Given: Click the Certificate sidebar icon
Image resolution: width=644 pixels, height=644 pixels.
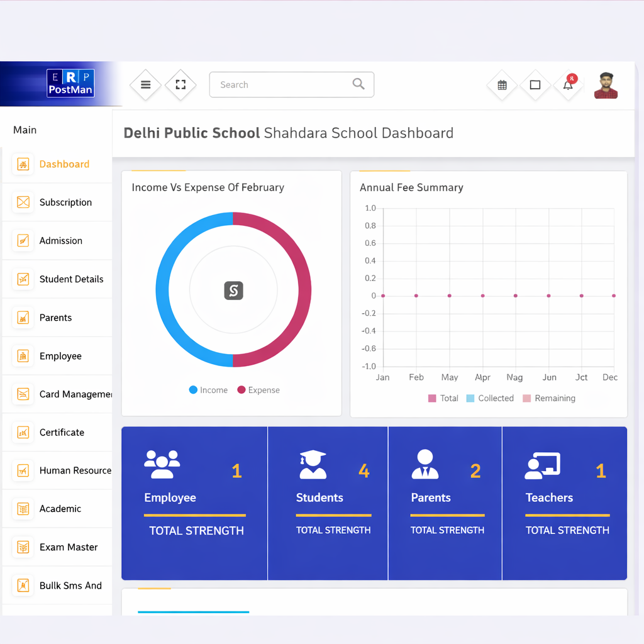Looking at the screenshot, I should (23, 432).
